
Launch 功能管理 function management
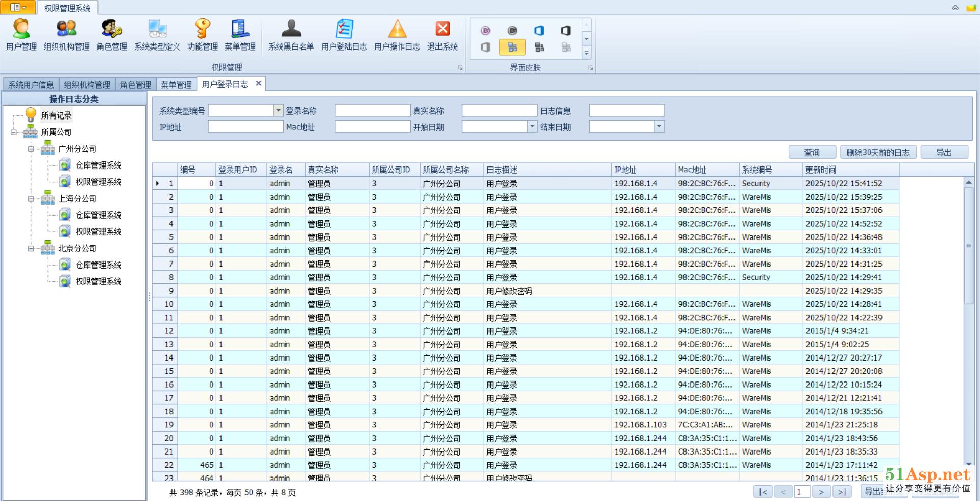tap(202, 35)
